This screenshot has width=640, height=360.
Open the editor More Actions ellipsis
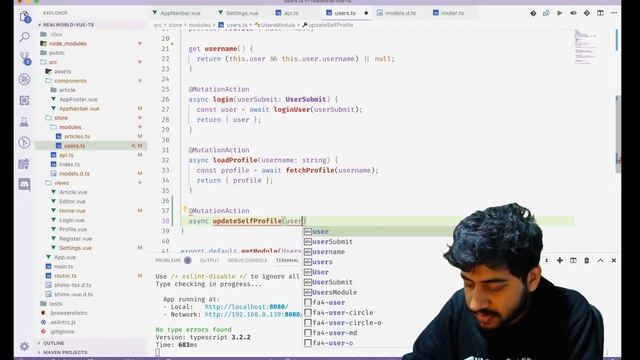pos(614,13)
